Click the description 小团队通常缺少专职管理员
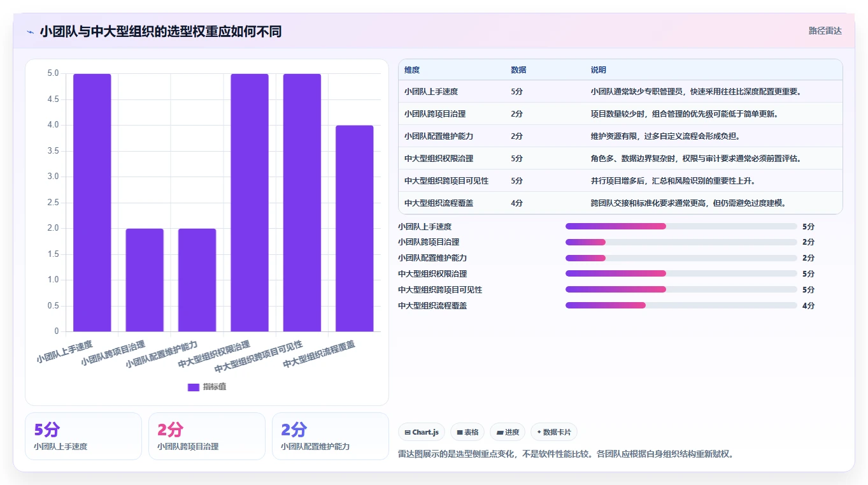 click(695, 91)
